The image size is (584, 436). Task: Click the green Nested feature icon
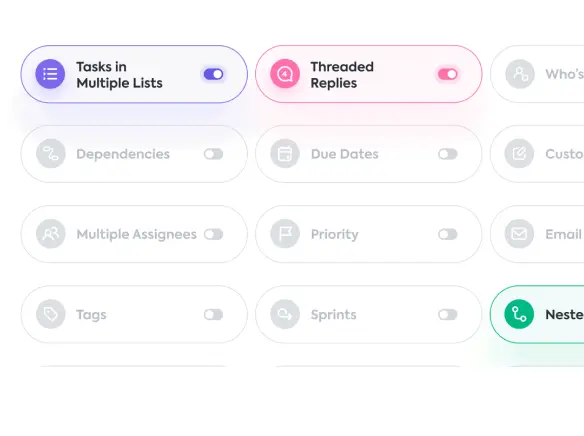(x=519, y=314)
